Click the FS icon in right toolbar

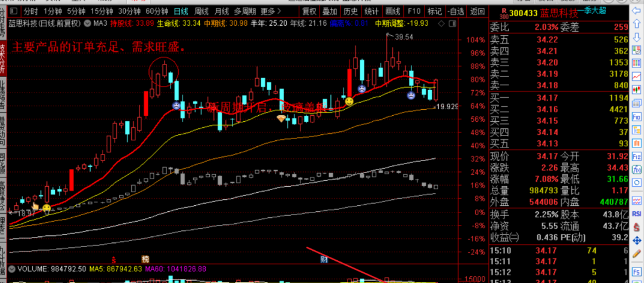point(637,270)
